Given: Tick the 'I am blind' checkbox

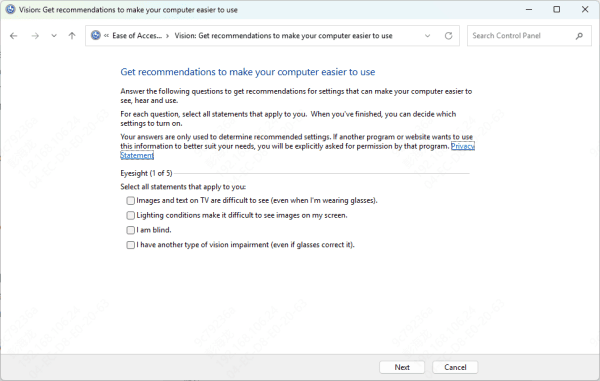Looking at the screenshot, I should (x=130, y=230).
